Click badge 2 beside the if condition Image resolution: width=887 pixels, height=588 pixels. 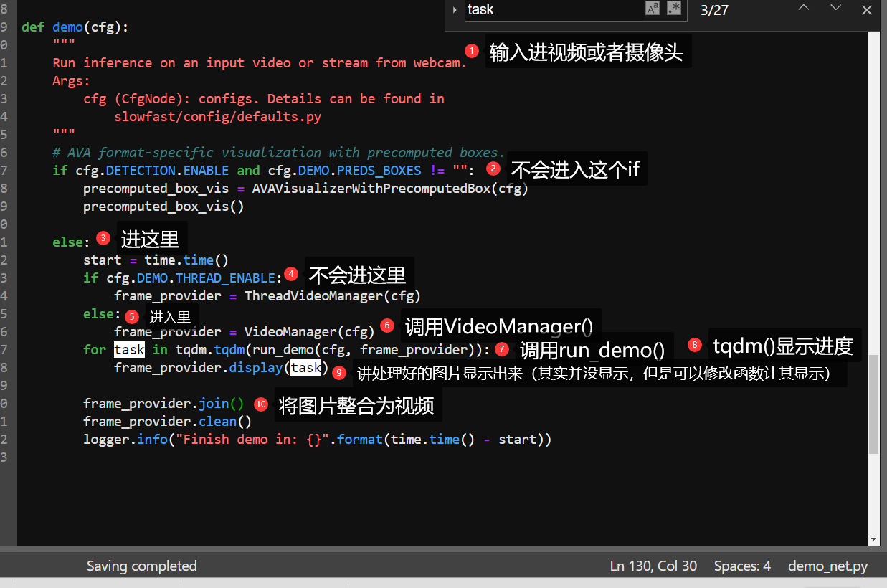click(493, 169)
